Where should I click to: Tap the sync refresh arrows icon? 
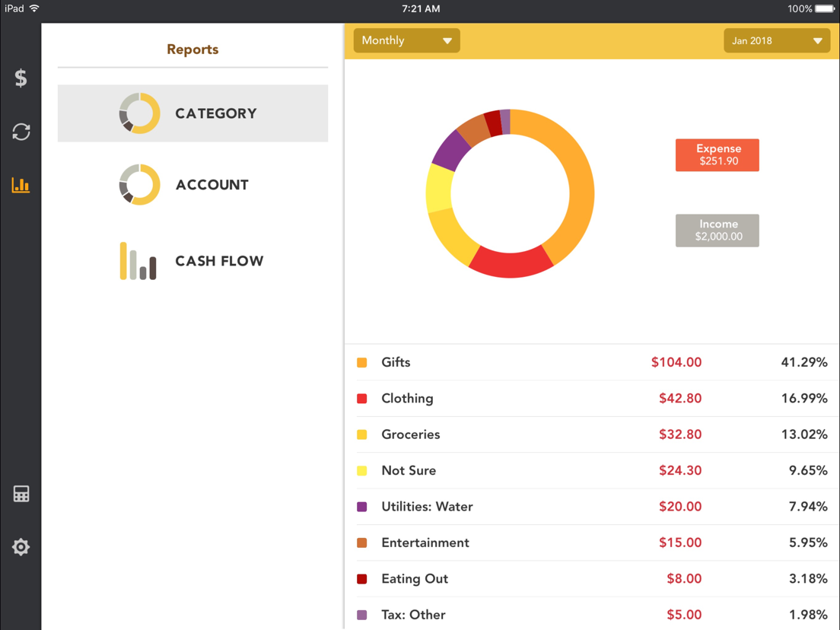[x=21, y=132]
